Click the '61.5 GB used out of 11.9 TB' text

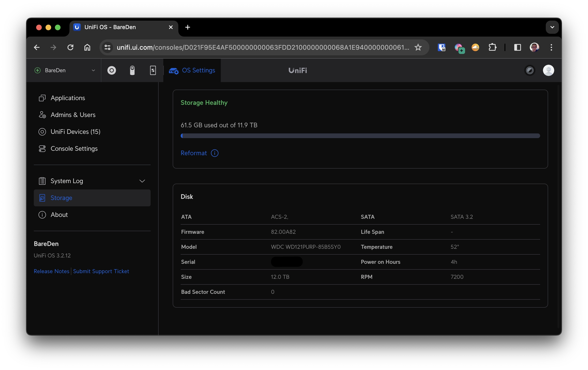[219, 125]
